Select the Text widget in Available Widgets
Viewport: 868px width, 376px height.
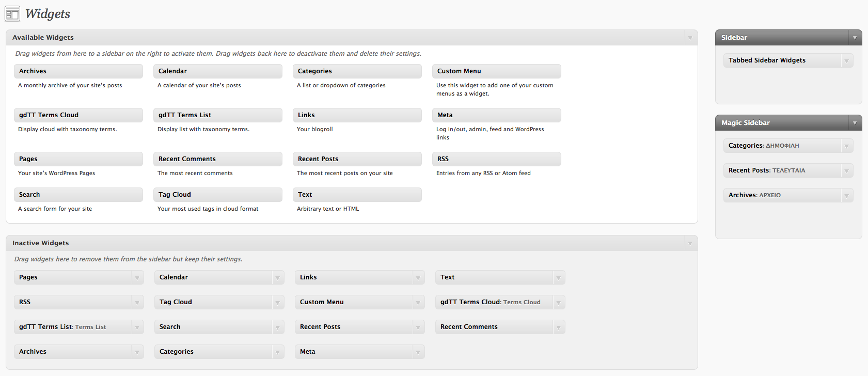[x=356, y=195]
